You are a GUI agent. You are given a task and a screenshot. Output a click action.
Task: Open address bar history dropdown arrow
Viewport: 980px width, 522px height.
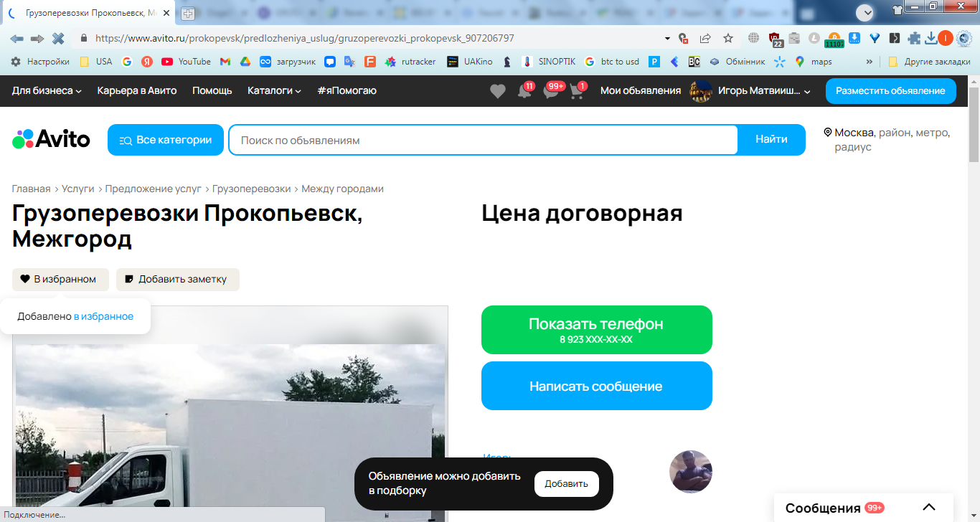[x=667, y=38]
